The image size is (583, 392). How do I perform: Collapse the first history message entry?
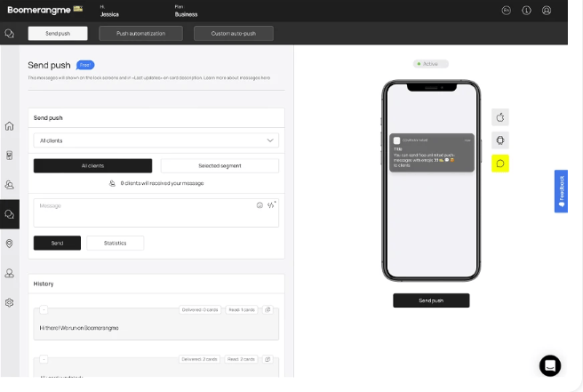coord(44,309)
